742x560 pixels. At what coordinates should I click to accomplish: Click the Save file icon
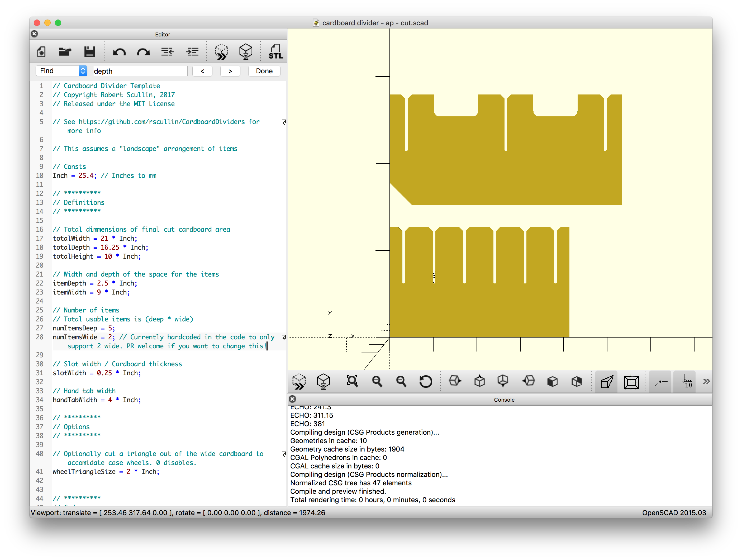coord(89,52)
